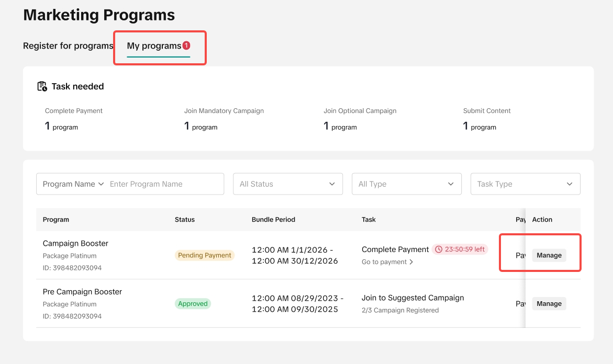
Task: Select the Join Mandatory Campaign task count
Action: click(x=200, y=127)
